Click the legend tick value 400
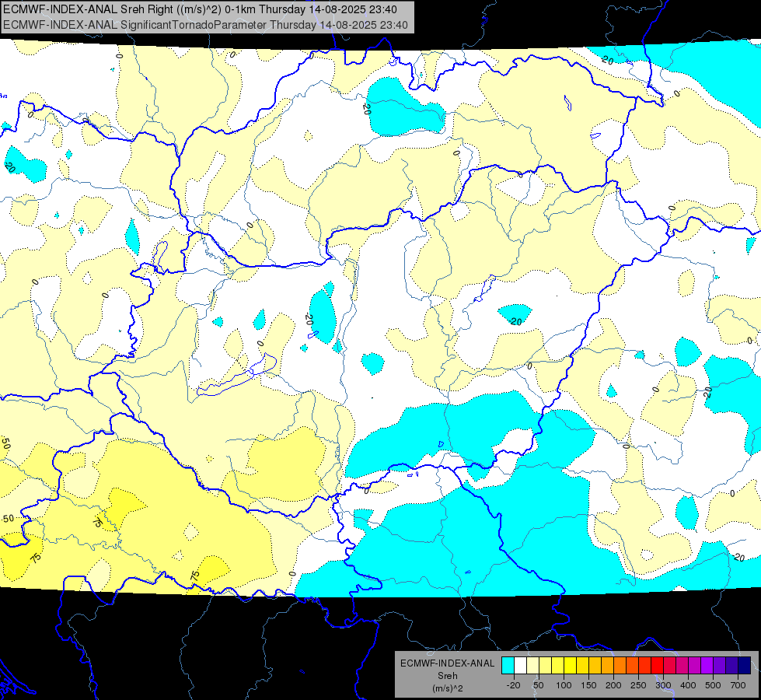Viewport: 761px width, 700px height. [688, 685]
